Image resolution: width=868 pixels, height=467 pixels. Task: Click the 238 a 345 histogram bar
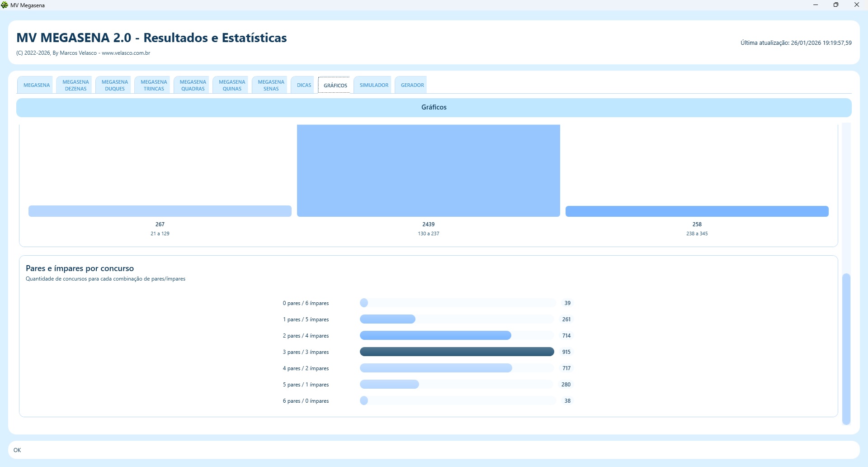point(697,211)
